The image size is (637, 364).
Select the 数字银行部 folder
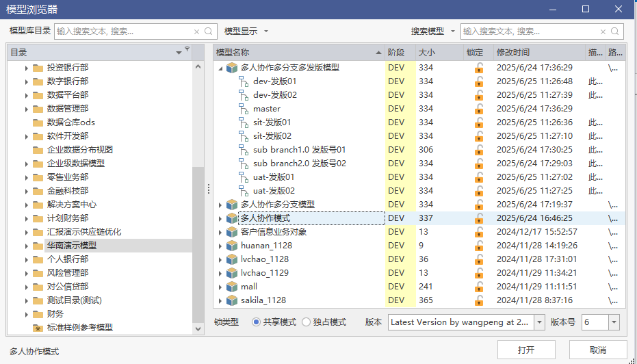click(68, 81)
